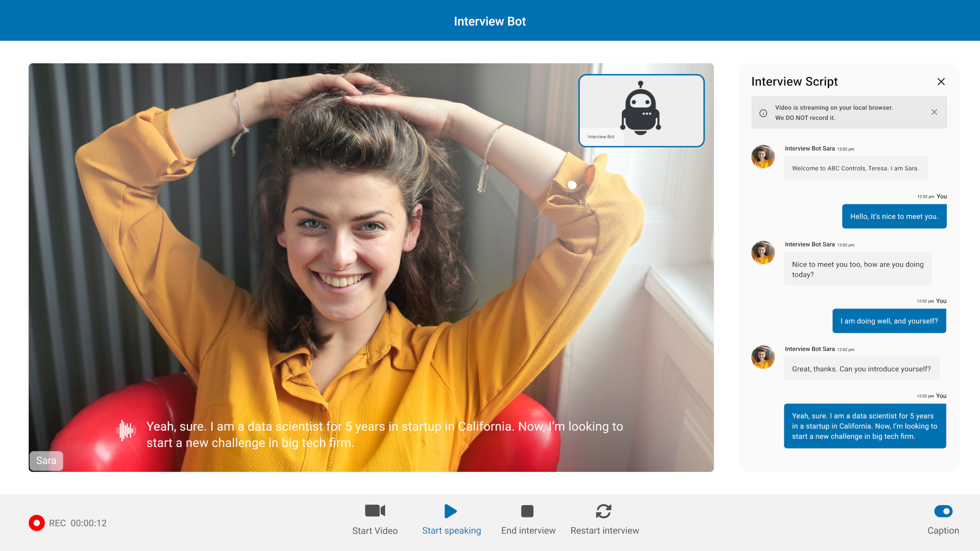Click Sara's avatar beside Welcome message

[x=763, y=157]
